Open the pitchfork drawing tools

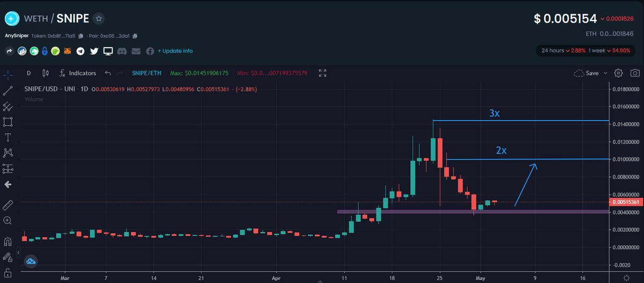[8, 106]
